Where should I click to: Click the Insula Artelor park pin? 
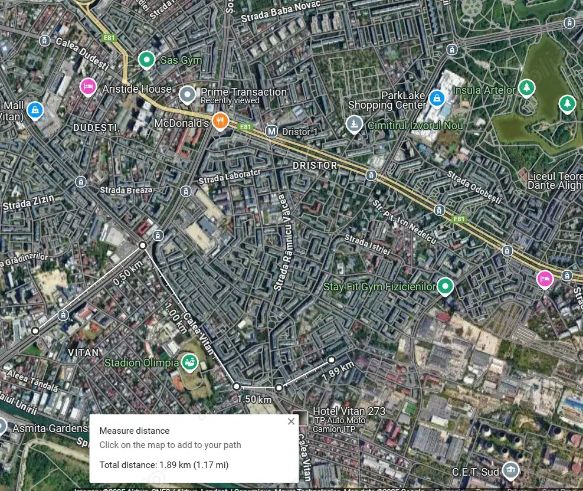click(x=526, y=88)
